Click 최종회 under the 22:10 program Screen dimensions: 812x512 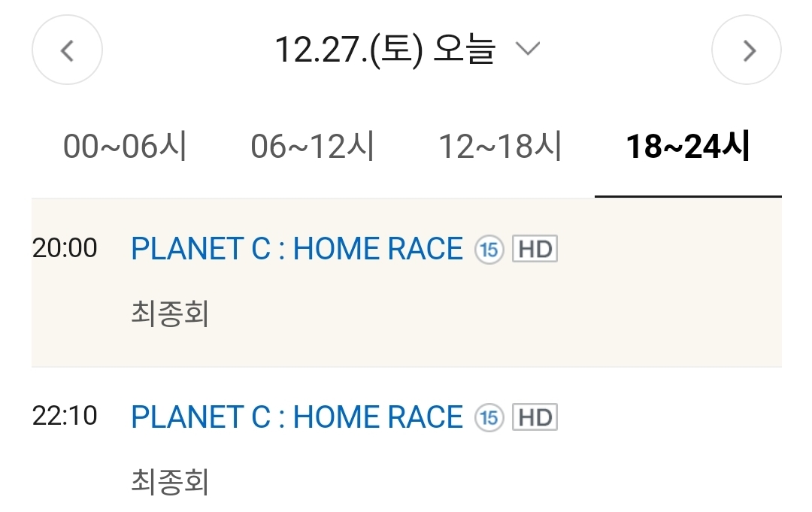(170, 482)
